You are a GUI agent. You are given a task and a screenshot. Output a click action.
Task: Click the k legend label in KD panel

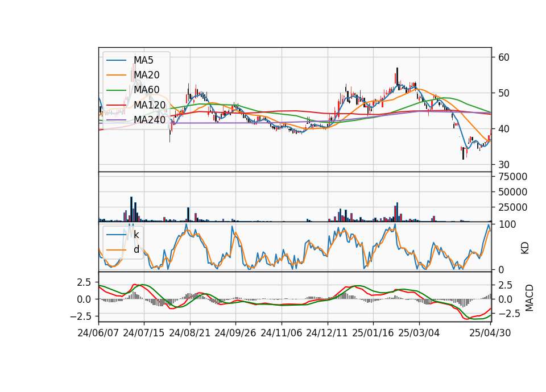(x=136, y=235)
